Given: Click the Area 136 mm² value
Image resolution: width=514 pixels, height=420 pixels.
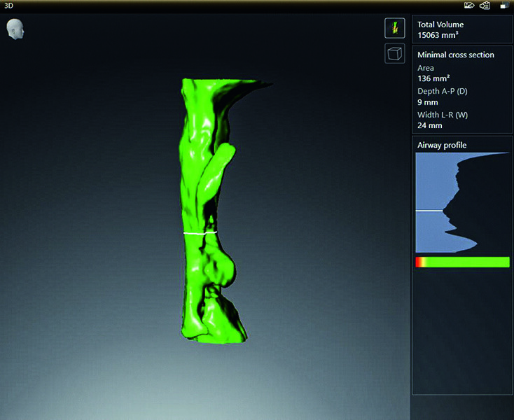Looking at the screenshot, I should tap(429, 79).
